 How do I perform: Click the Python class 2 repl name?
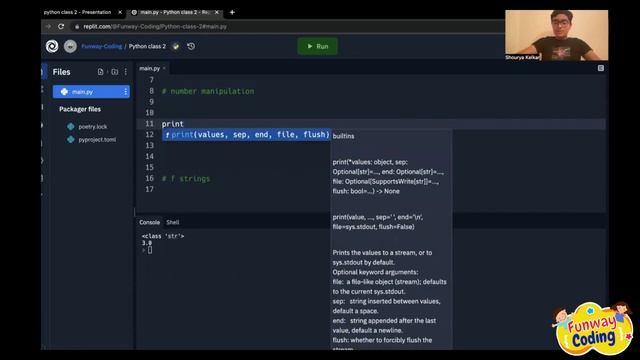click(147, 46)
